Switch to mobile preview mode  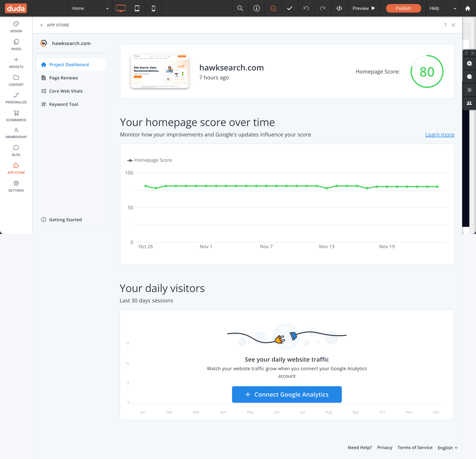click(x=153, y=8)
